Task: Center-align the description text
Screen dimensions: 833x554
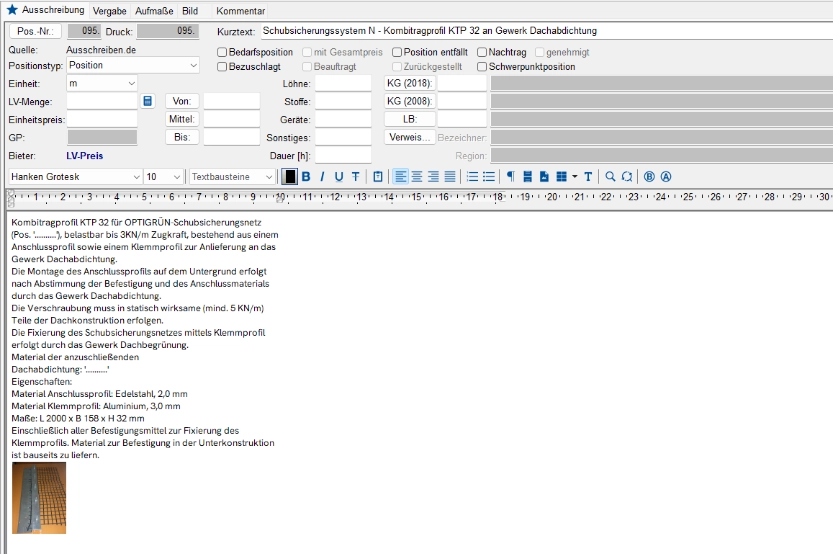Action: coord(417,176)
